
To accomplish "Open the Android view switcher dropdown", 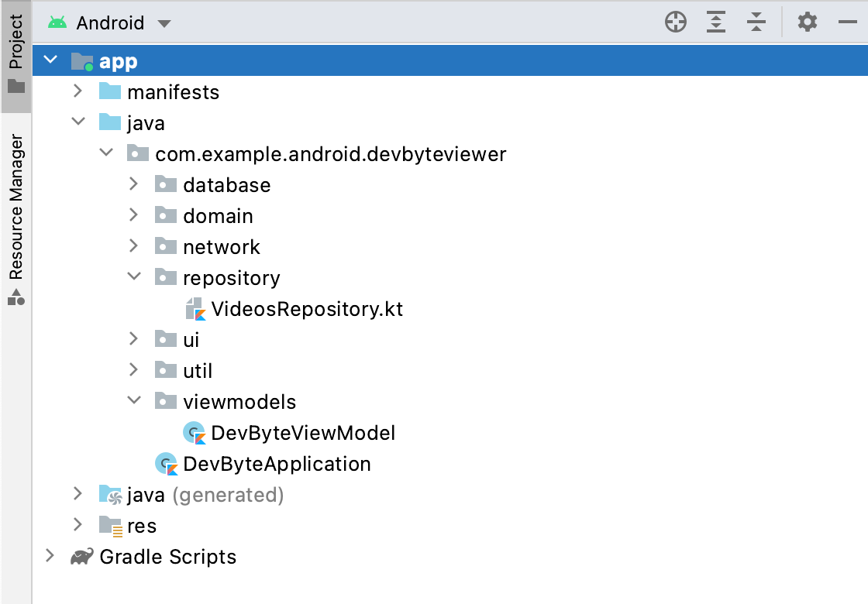I will 164,22.
